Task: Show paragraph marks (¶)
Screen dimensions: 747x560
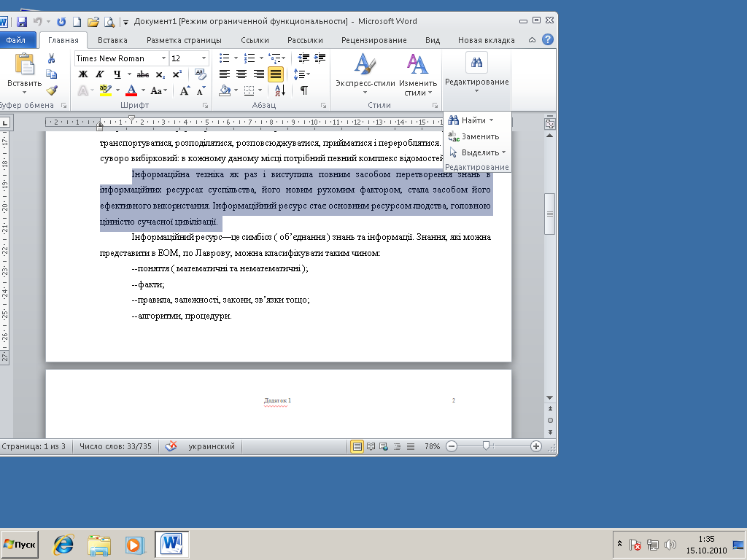Action: coord(304,90)
